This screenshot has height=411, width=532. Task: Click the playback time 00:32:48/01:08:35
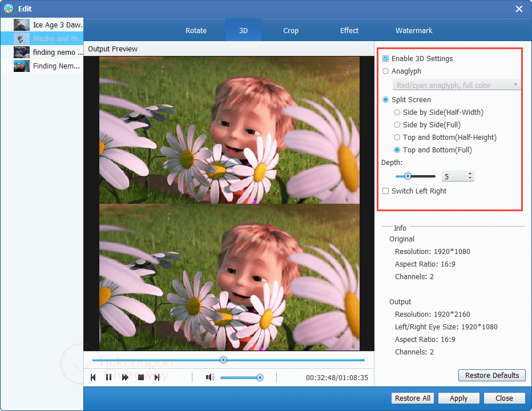click(x=337, y=377)
